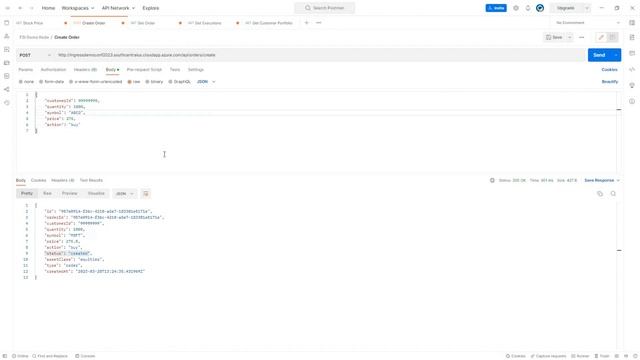Expand the Workspaces dropdown
Image resolution: width=640 pixels, height=360 pixels.
(x=78, y=8)
